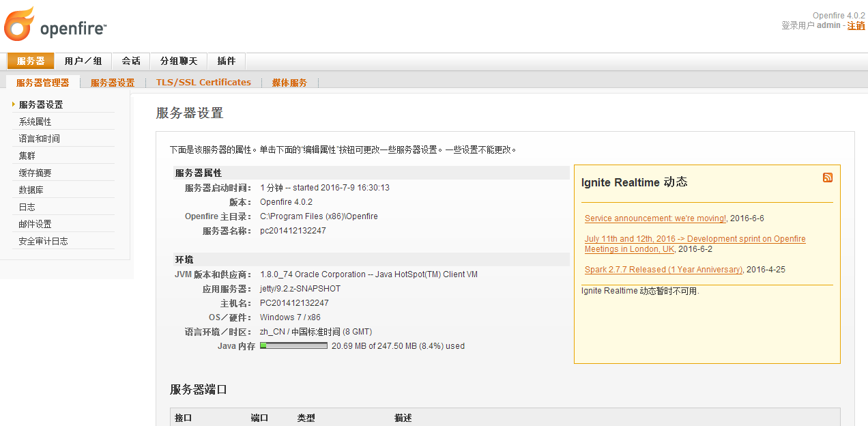This screenshot has width=868, height=426.
Task: Click the 类型 column header
Action: pos(306,418)
